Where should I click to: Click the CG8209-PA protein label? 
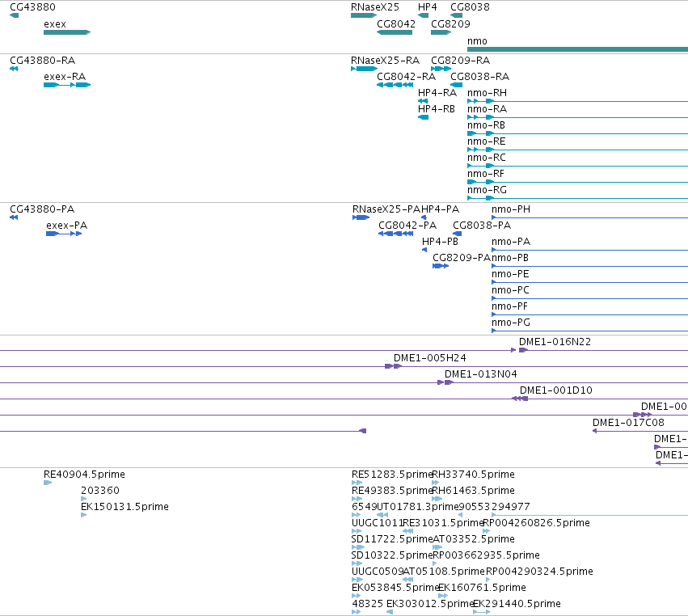coord(461,258)
